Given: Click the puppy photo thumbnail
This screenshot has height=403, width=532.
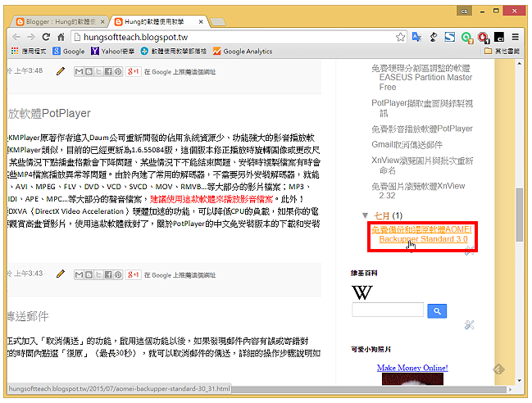Looking at the screenshot, I should (x=412, y=379).
